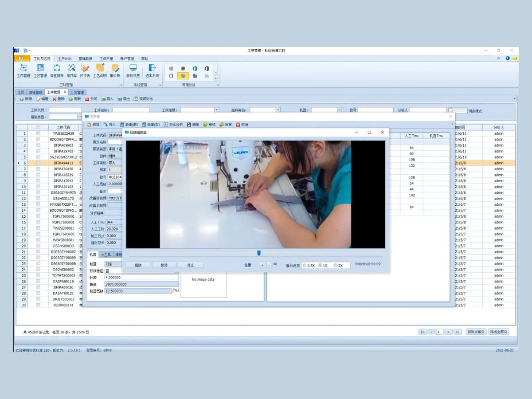
Task: Open the 面料等级 dropdown
Action: click(278, 110)
